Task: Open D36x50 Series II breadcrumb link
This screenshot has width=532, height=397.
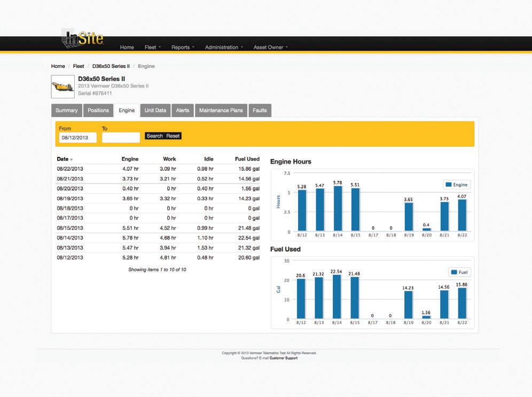Action: [x=111, y=66]
